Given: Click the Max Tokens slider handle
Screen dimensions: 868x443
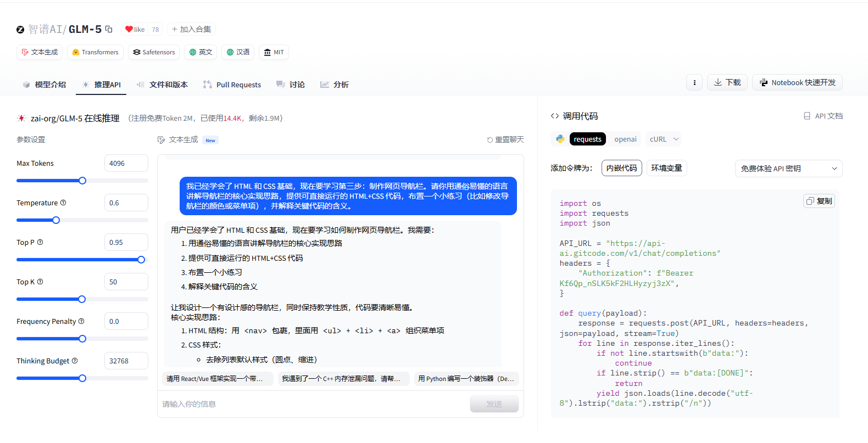Looking at the screenshot, I should coord(82,181).
